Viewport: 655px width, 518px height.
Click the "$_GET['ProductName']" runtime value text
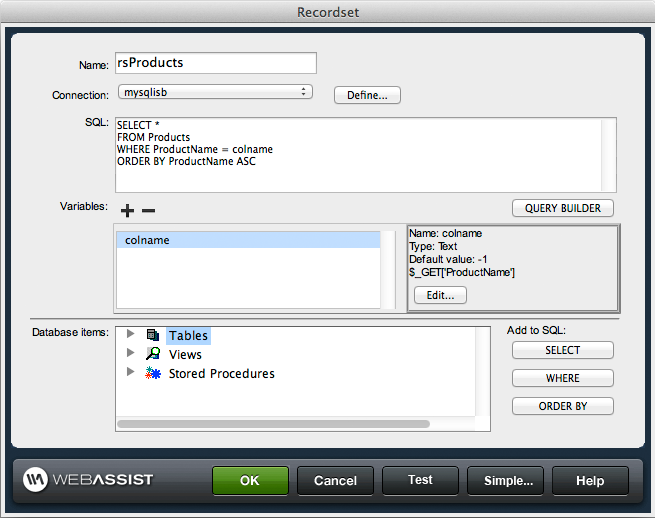coord(462,272)
